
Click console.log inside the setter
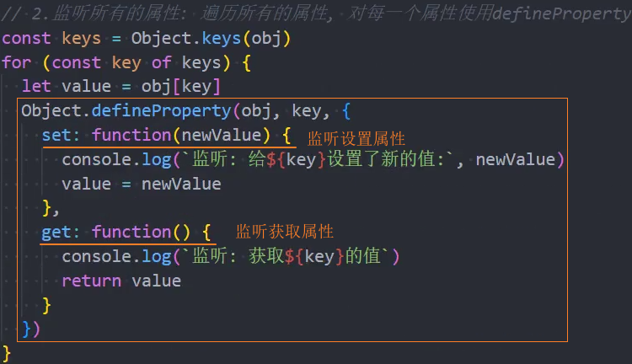pos(117,160)
